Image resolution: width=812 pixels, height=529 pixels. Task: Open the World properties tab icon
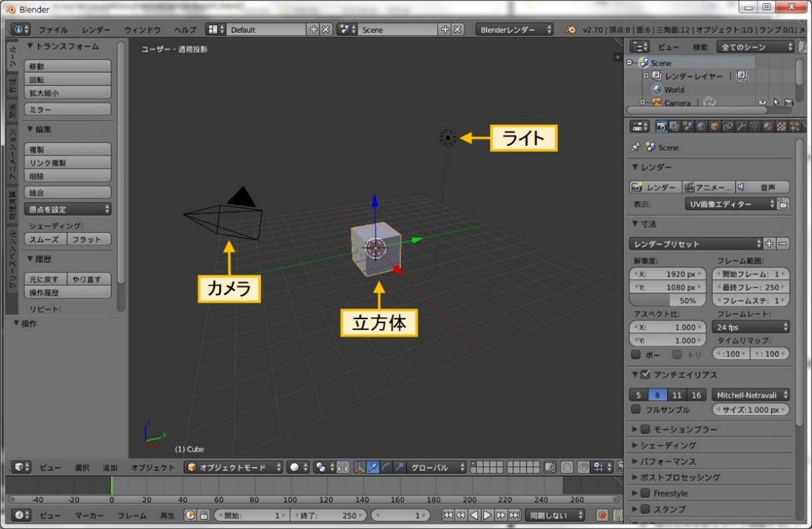pyautogui.click(x=701, y=127)
